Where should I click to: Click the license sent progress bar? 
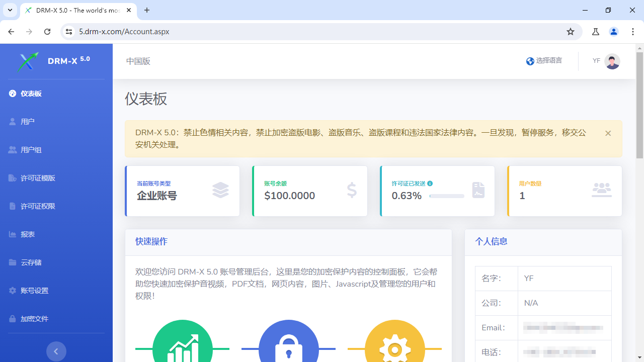[447, 196]
